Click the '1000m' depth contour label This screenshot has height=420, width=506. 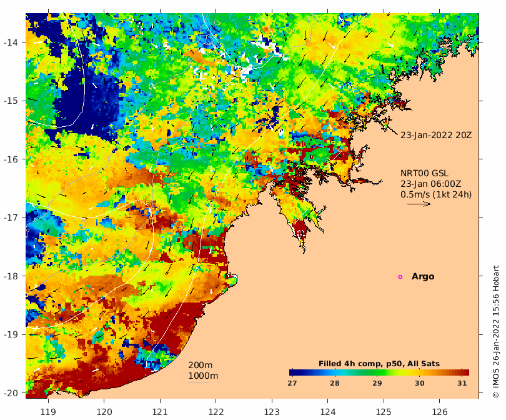[x=203, y=376]
